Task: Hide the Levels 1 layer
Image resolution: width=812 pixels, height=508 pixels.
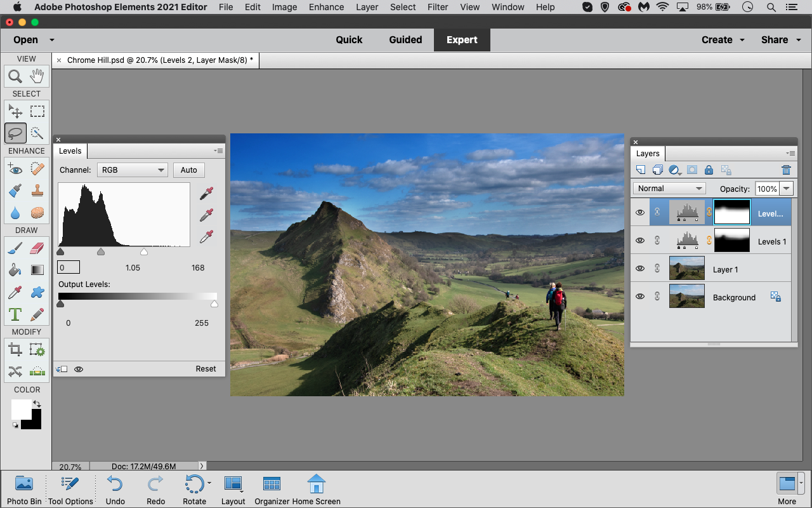Action: 640,241
